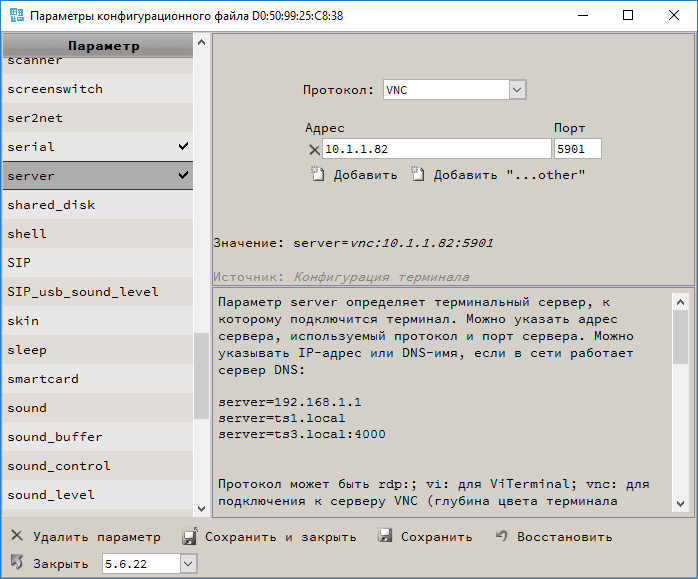Toggle the checkmark on the server parameter

pos(183,176)
